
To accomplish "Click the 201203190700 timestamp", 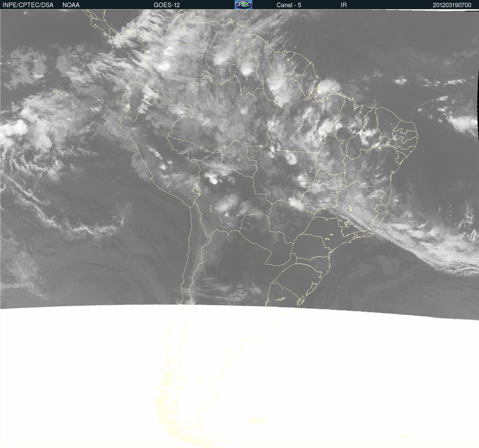I will point(452,5).
